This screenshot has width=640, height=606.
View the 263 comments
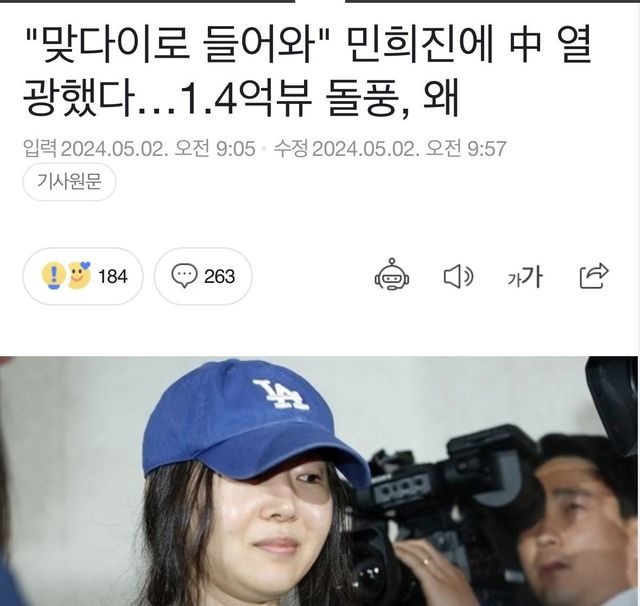pos(220,277)
